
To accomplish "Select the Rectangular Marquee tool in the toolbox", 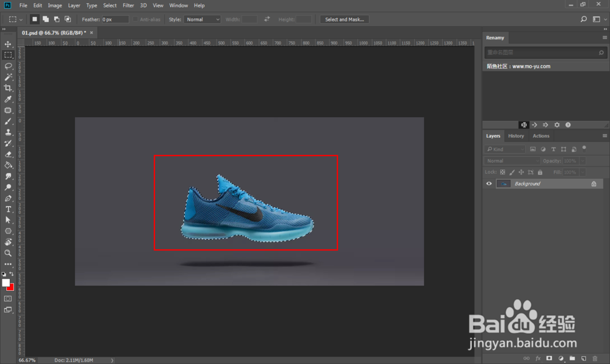I will (8, 55).
